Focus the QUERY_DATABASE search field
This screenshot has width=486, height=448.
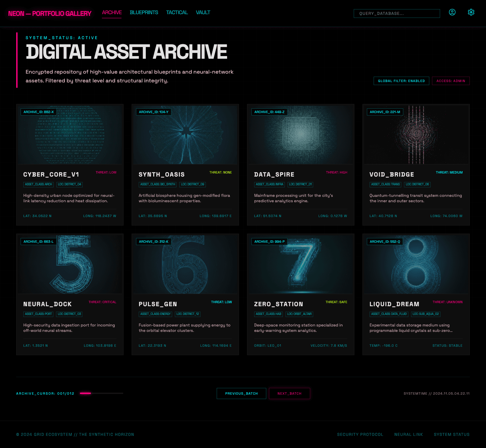pos(397,14)
